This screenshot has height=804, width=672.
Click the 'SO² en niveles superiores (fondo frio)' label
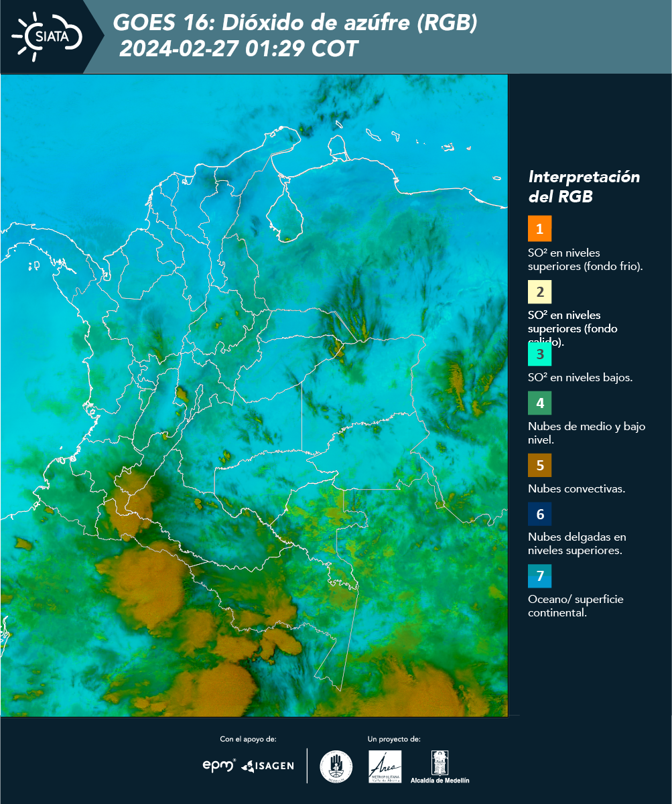tap(586, 259)
